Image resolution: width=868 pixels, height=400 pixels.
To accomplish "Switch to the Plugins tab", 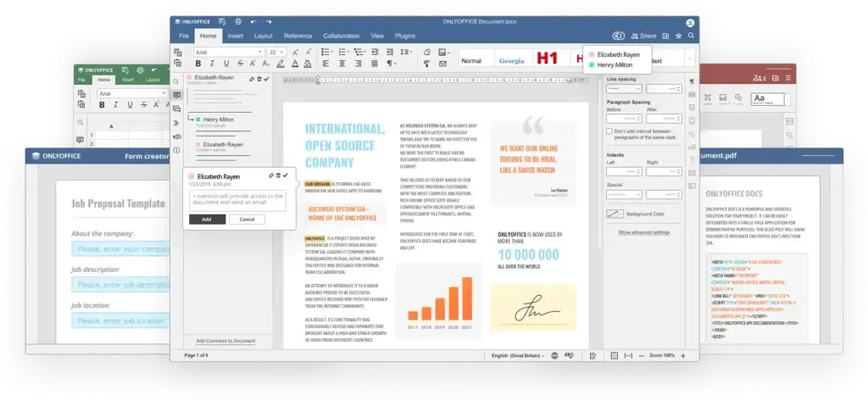I will pyautogui.click(x=405, y=36).
